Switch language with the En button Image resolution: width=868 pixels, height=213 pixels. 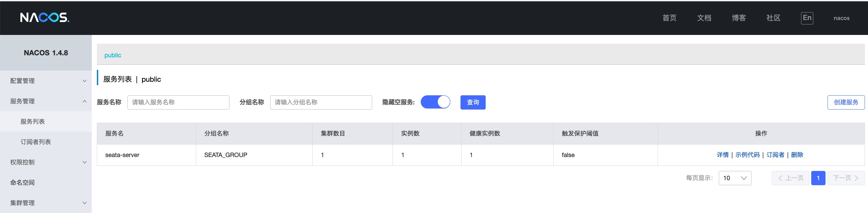(807, 18)
